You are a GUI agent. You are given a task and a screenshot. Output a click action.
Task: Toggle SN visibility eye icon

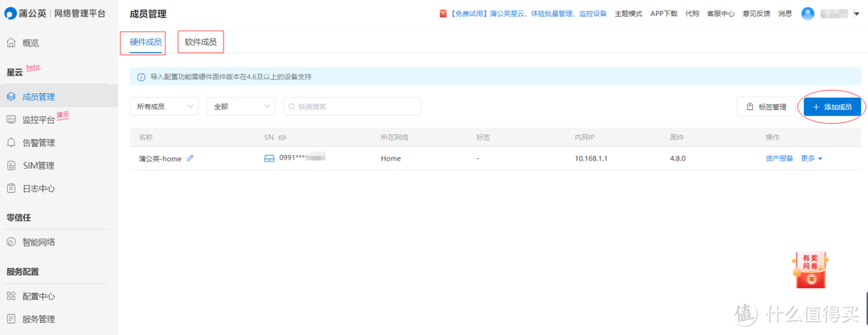pyautogui.click(x=282, y=137)
